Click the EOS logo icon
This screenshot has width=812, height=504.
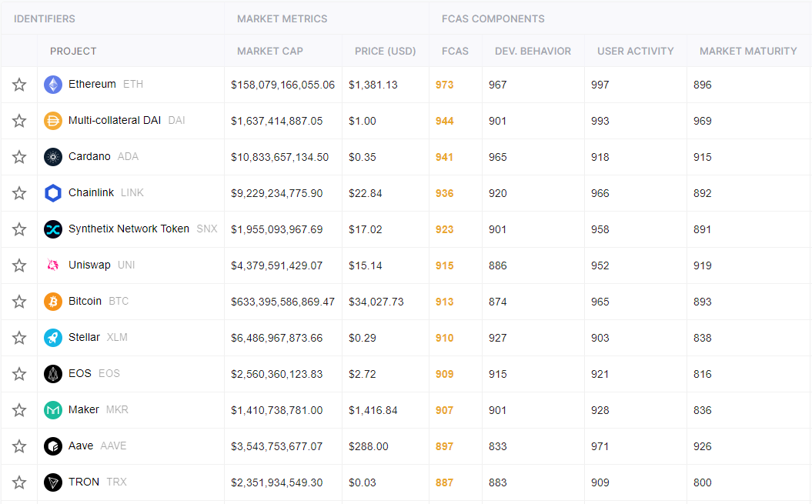click(53, 374)
